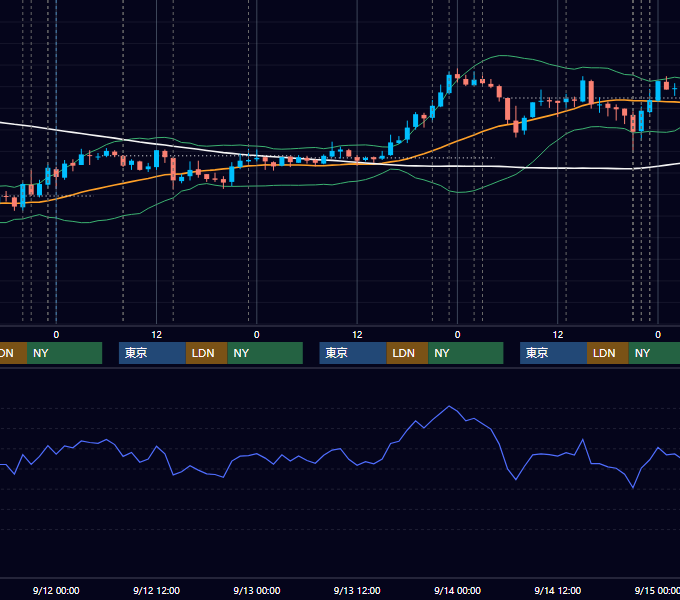Pick the NY session block spanning 9/15 00:00
This screenshot has height=600, width=680.
pos(654,353)
